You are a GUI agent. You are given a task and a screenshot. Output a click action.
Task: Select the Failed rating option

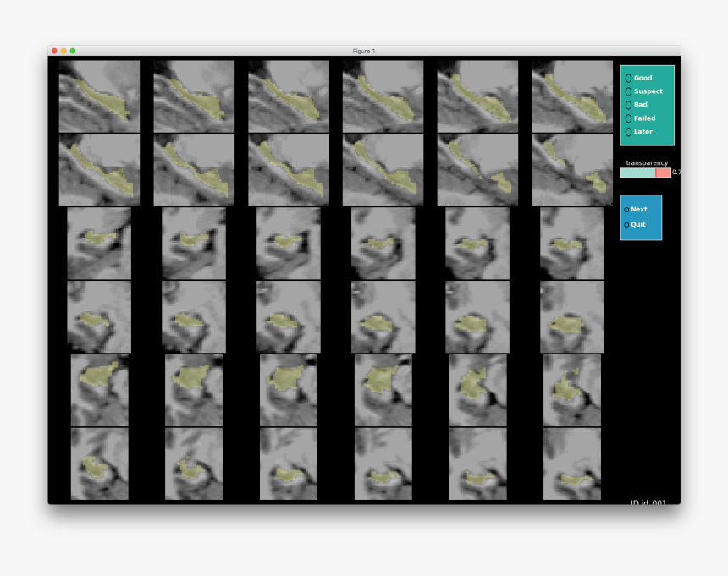coord(628,118)
